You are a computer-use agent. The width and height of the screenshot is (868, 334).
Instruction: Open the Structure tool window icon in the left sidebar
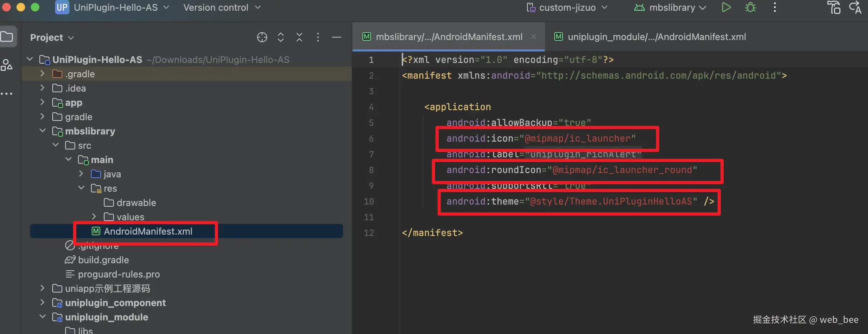(x=6, y=65)
